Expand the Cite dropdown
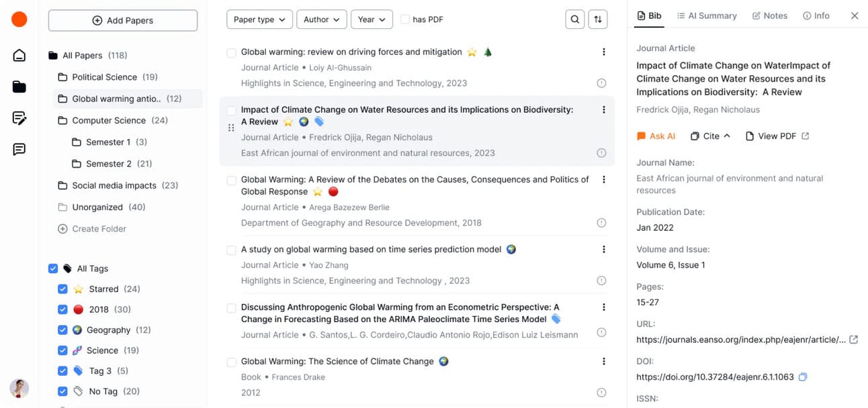The width and height of the screenshot is (868, 408). click(x=711, y=136)
